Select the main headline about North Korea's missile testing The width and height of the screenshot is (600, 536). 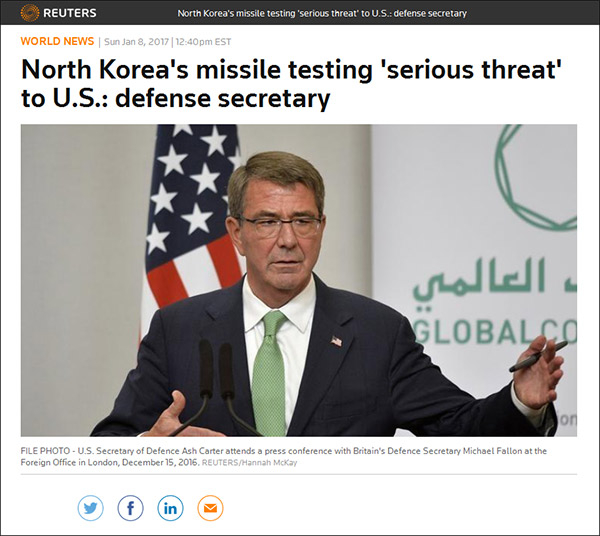[291, 84]
